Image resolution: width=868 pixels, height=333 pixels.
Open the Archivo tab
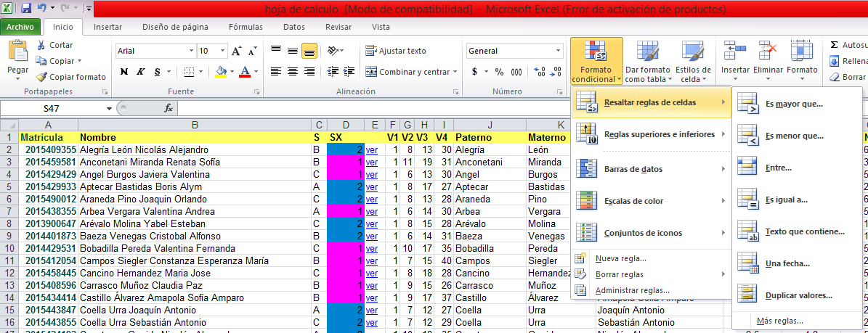pos(20,27)
